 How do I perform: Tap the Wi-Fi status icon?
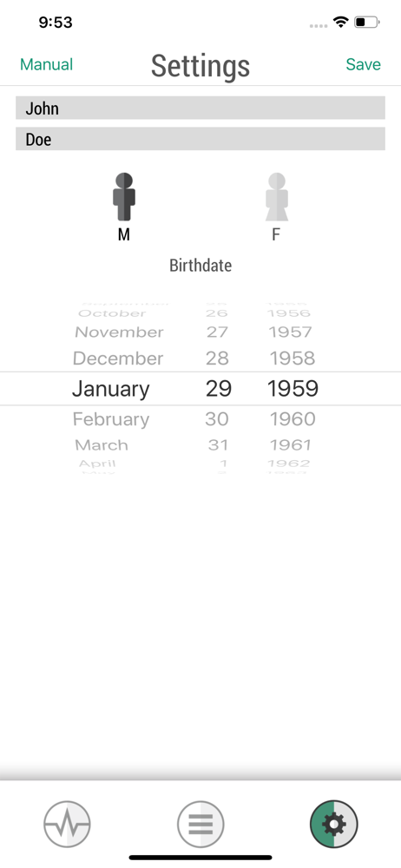pos(340,23)
